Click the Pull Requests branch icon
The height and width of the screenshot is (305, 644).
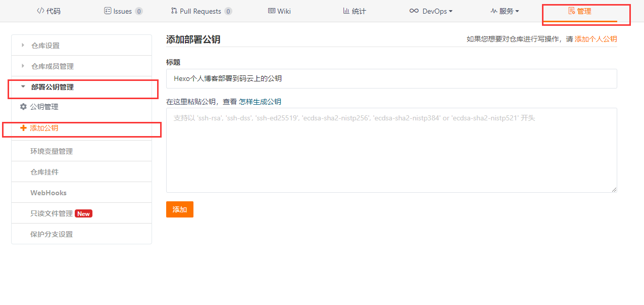(174, 11)
